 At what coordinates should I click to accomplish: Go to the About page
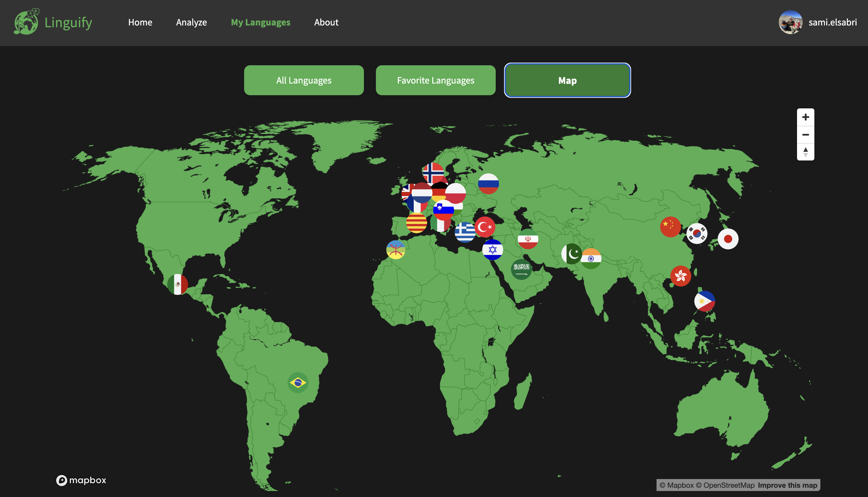click(326, 22)
